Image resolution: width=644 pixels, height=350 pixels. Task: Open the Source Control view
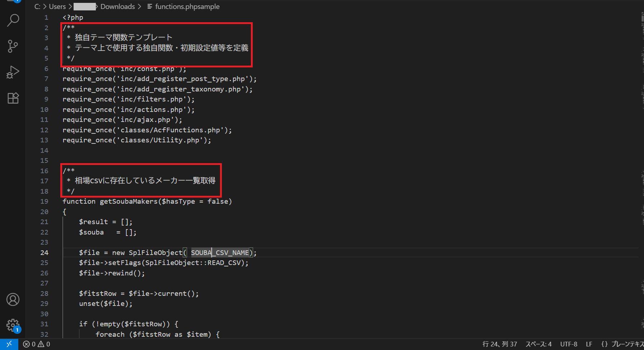tap(13, 46)
